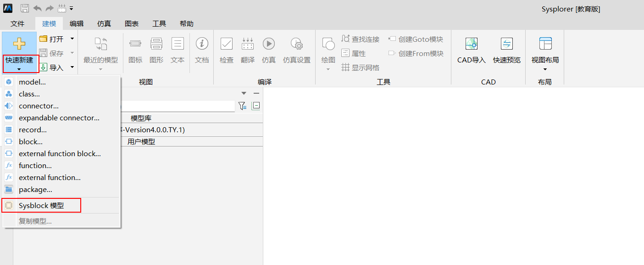Switch to the 工具 ribbon tab
The width and height of the screenshot is (644, 265).
159,24
